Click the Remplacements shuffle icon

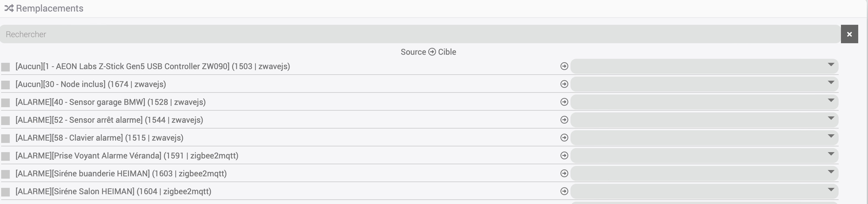pos(9,8)
